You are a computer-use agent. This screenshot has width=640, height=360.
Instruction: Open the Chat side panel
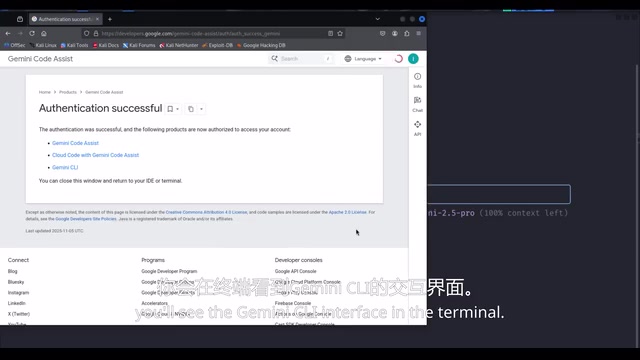417,104
